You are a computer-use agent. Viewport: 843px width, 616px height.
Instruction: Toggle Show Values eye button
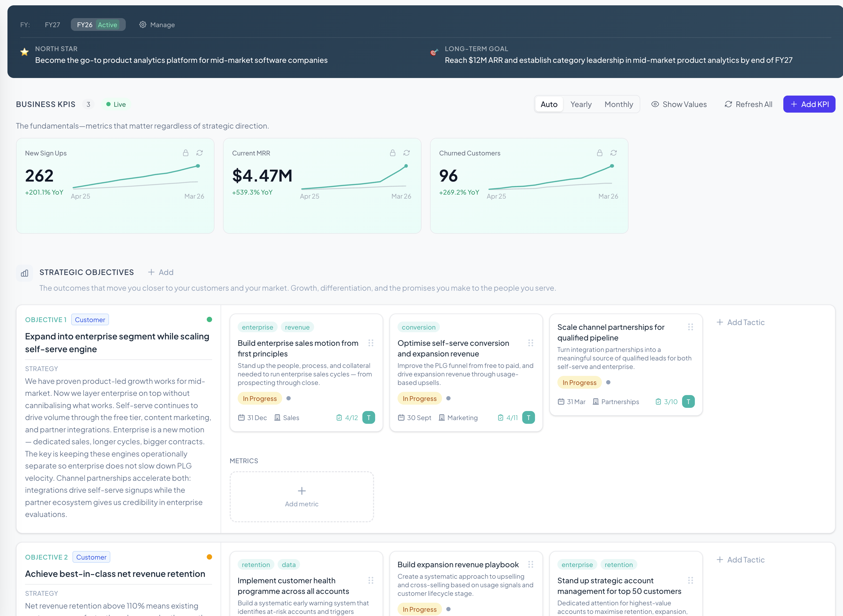pyautogui.click(x=679, y=104)
